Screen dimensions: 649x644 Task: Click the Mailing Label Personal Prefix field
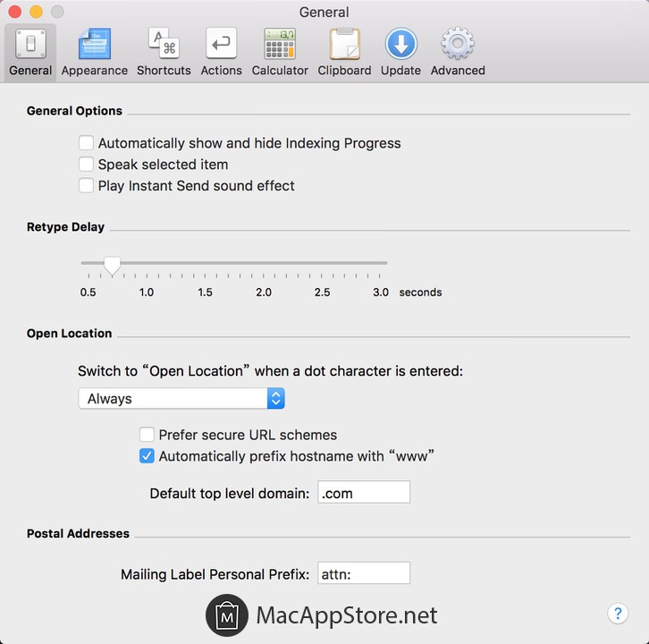click(x=364, y=574)
